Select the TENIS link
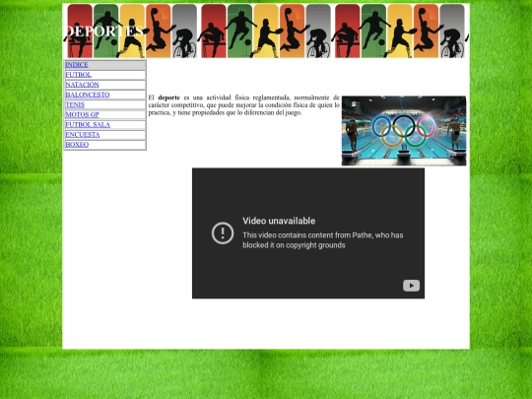The width and height of the screenshot is (532, 399). tap(75, 104)
